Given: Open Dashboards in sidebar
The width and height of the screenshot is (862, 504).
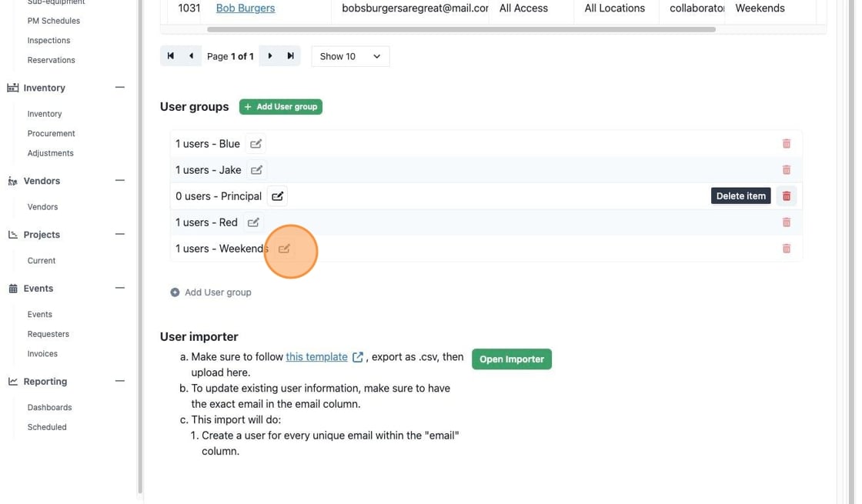Looking at the screenshot, I should (49, 407).
